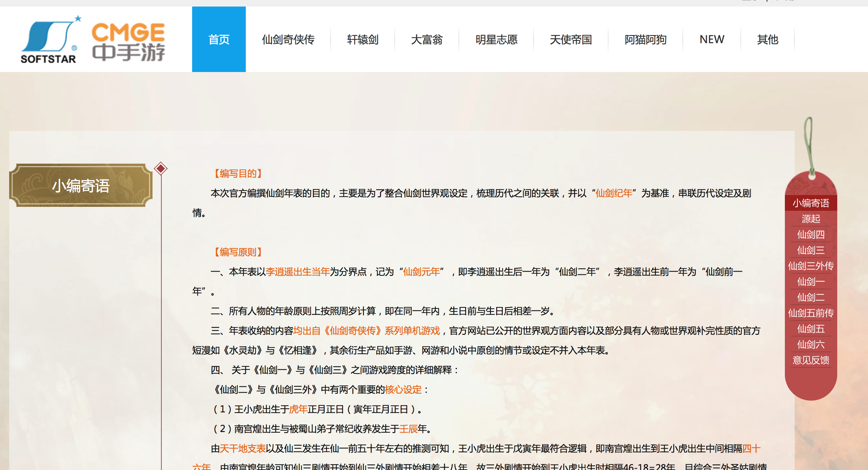868x470 pixels.
Task: Click the red diamond timeline marker
Action: (161, 169)
